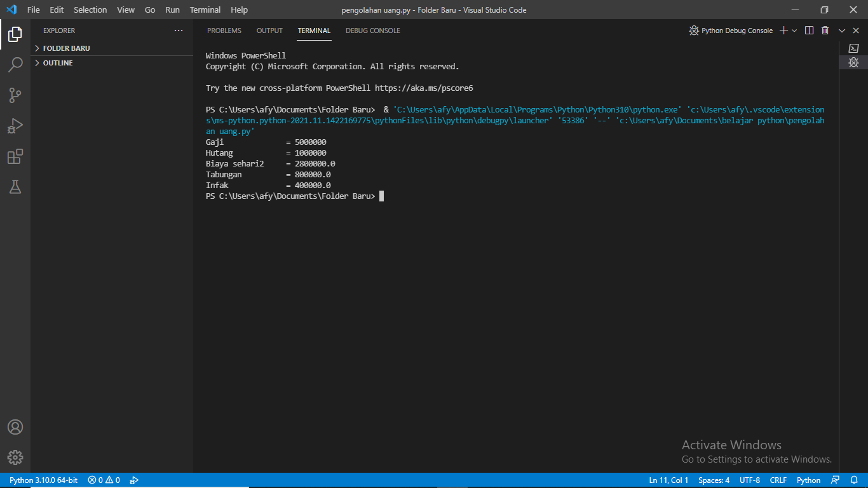This screenshot has height=488, width=868.
Task: Open the View menu
Action: (126, 10)
